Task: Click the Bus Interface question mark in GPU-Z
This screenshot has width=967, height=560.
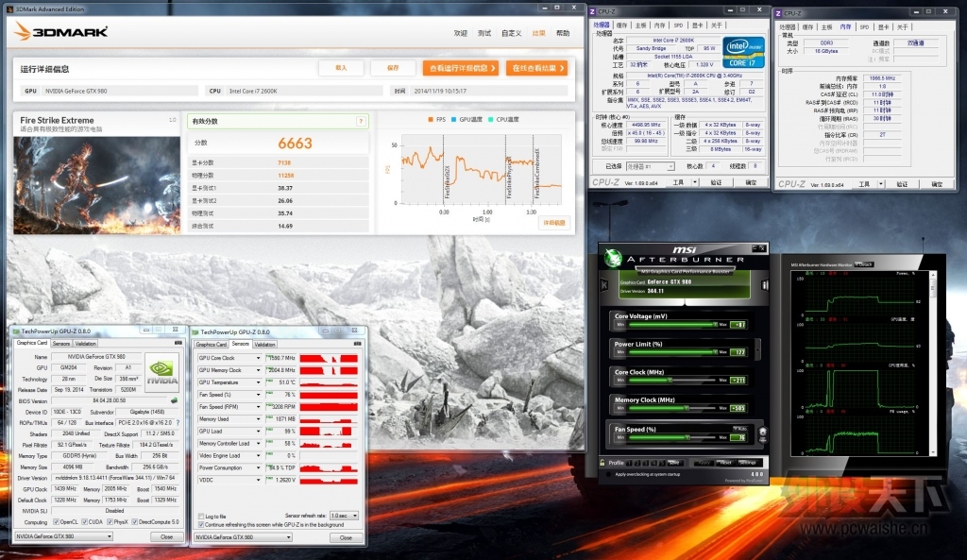Action: [x=178, y=422]
